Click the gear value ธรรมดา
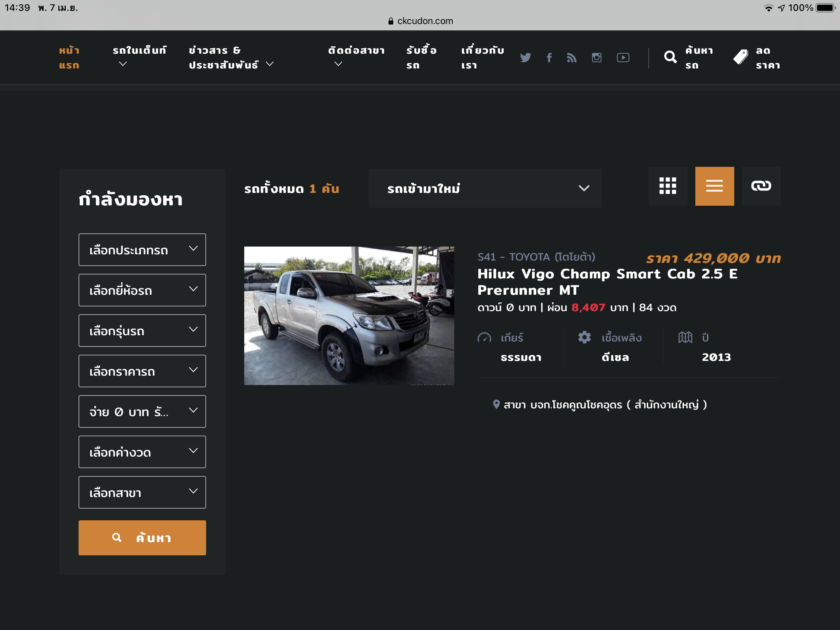This screenshot has width=840, height=630. point(521,357)
